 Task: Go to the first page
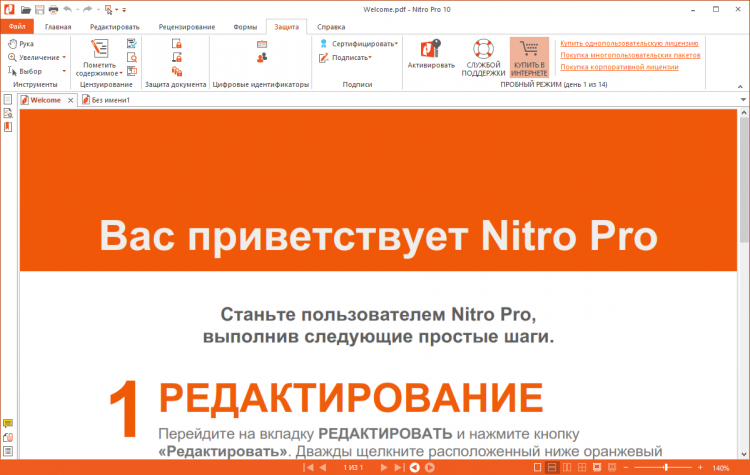point(308,467)
